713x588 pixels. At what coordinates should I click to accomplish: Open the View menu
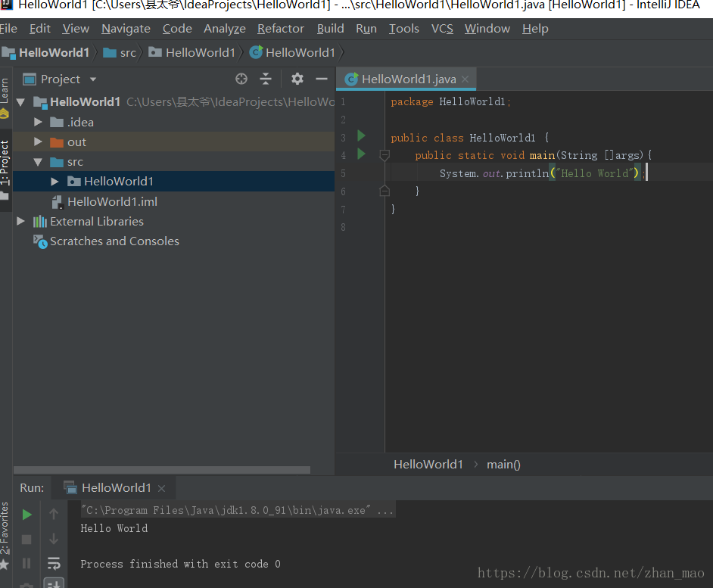point(76,29)
